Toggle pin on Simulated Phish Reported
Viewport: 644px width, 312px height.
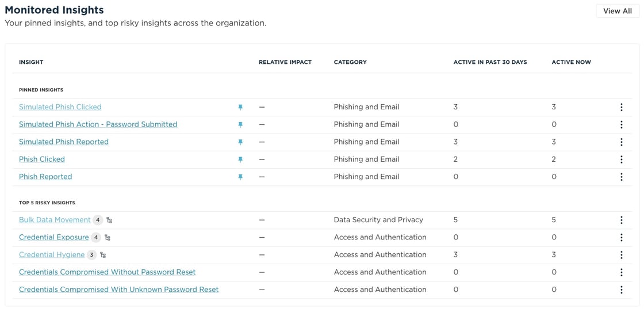tap(240, 142)
